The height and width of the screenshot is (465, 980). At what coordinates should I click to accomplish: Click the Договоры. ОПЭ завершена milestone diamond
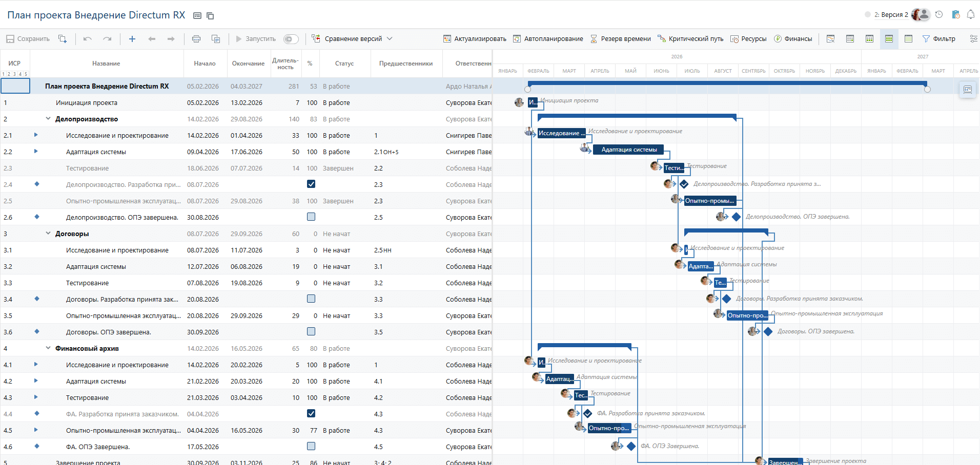[768, 332]
